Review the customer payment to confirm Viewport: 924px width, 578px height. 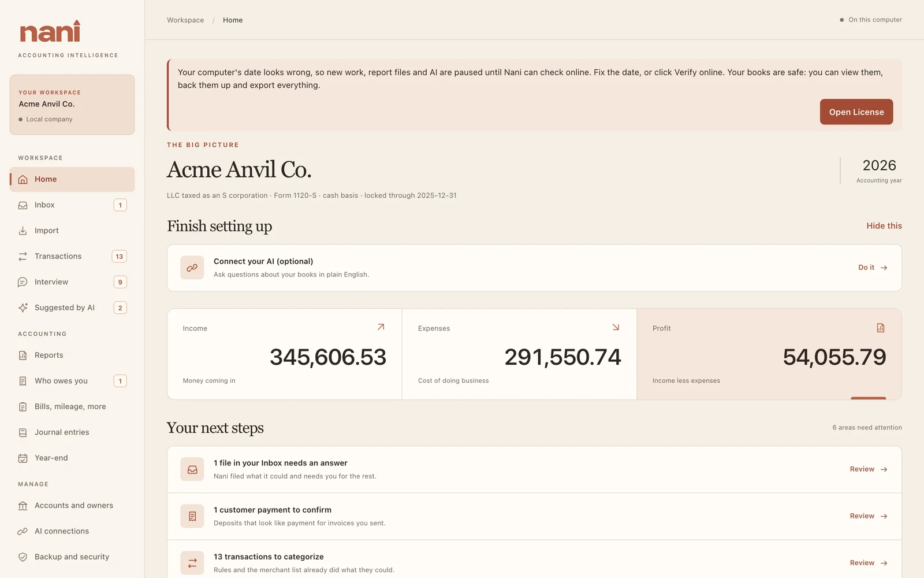pos(868,516)
